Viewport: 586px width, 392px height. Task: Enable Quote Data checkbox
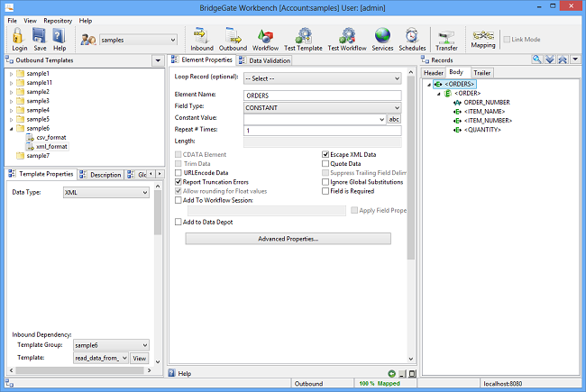click(x=325, y=164)
